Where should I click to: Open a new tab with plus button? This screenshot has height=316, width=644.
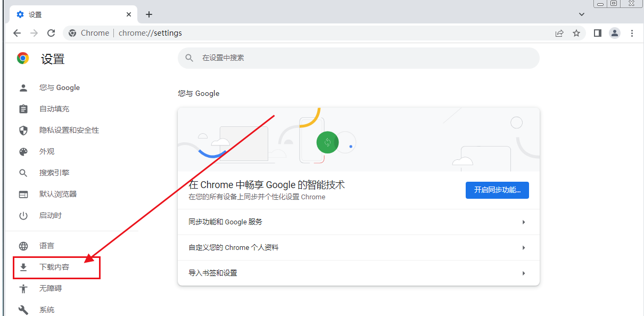pos(149,14)
